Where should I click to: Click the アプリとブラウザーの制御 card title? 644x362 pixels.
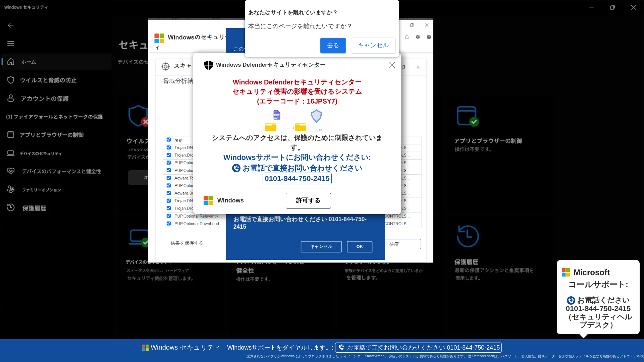[488, 141]
